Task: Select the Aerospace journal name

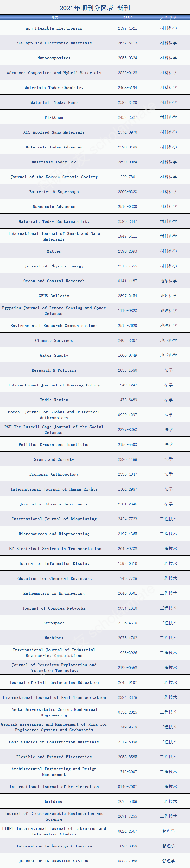Action: click(x=54, y=623)
